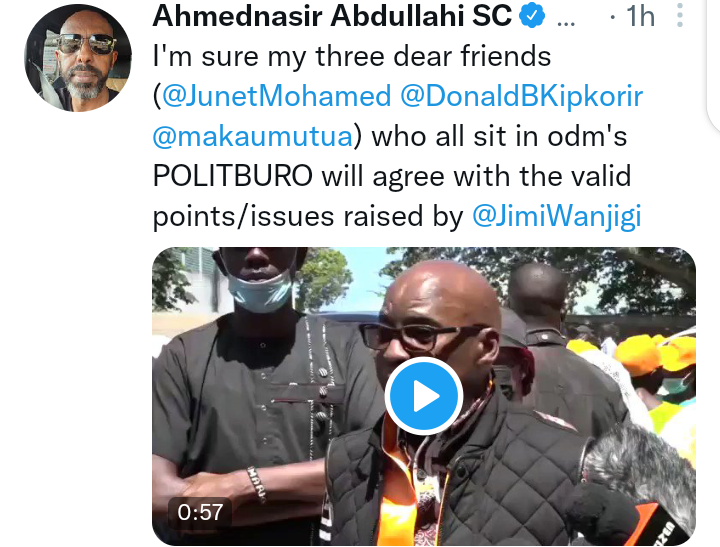Click the blue verified badge next to the name

pos(532,16)
